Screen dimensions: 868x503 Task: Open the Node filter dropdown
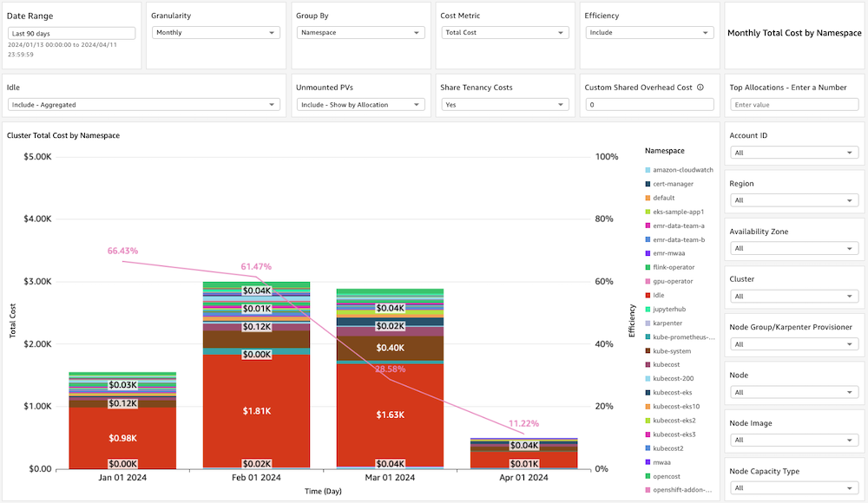coord(794,392)
